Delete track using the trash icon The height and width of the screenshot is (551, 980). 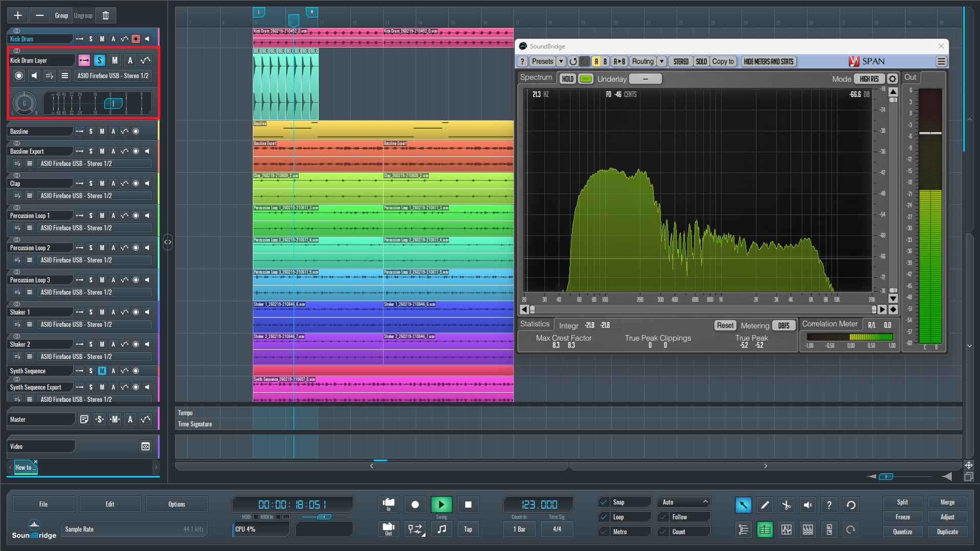pos(106,15)
